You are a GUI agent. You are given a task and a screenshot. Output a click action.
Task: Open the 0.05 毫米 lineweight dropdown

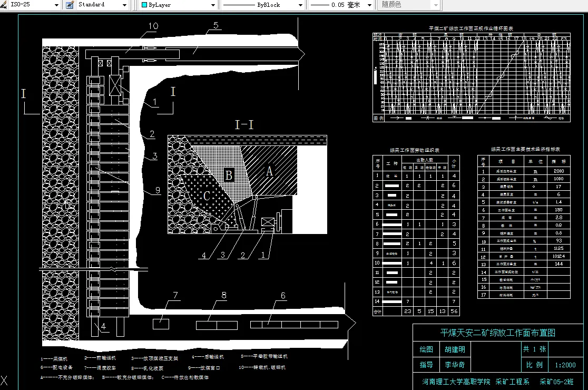pos(369,5)
